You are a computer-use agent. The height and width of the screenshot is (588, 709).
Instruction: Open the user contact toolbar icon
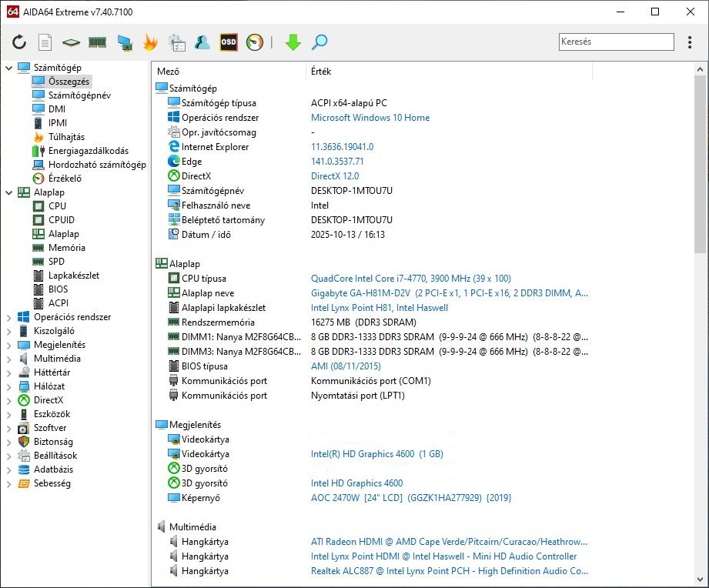202,42
